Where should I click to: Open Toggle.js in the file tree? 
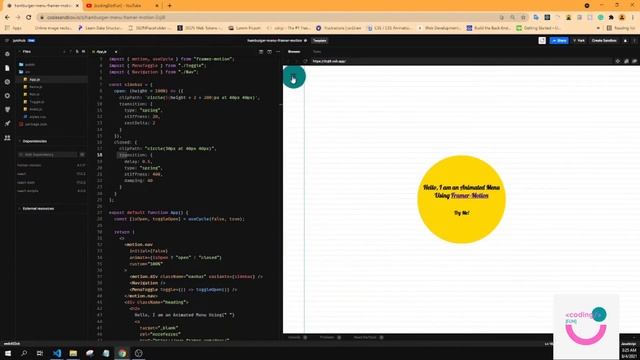36,102
